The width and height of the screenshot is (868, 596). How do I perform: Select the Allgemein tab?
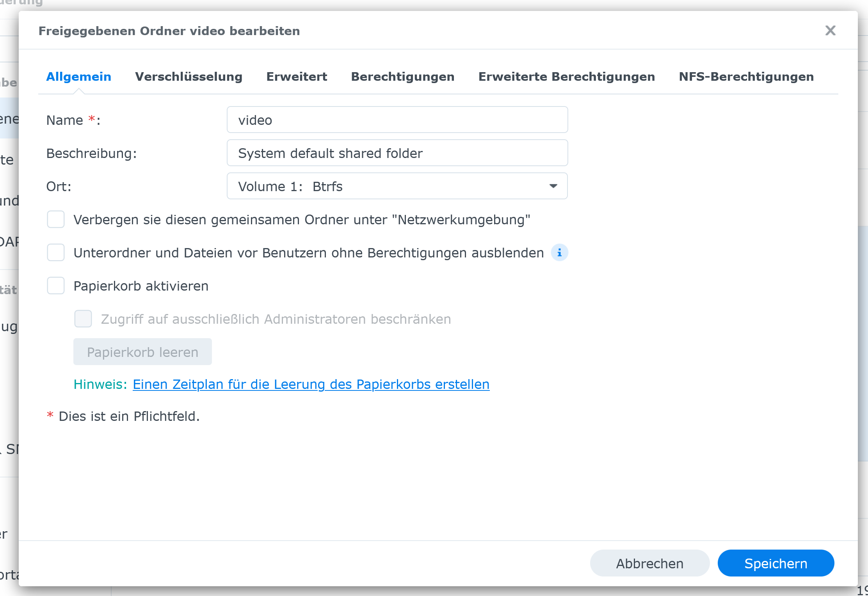[x=78, y=76]
